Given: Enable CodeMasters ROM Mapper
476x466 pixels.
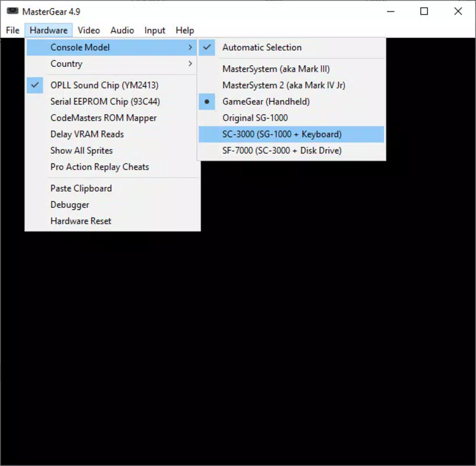Looking at the screenshot, I should [112, 118].
